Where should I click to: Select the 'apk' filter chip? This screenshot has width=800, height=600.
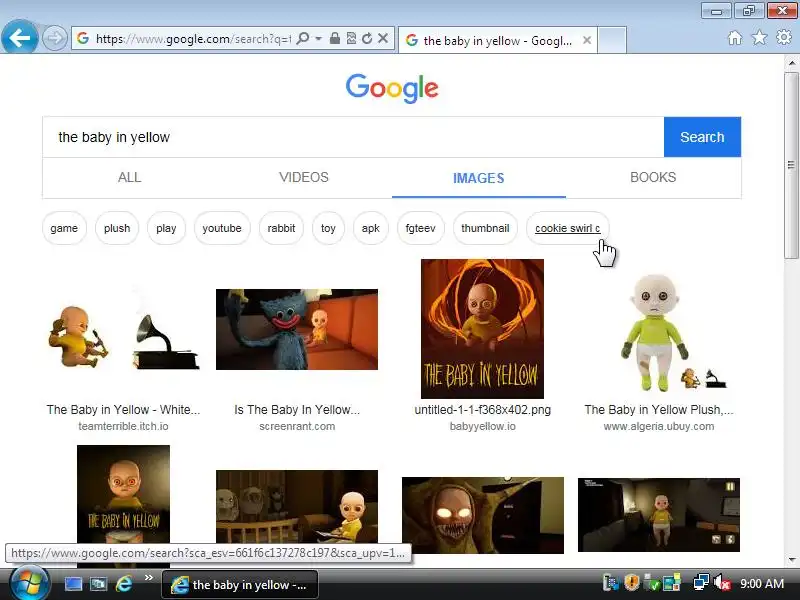pyautogui.click(x=370, y=228)
